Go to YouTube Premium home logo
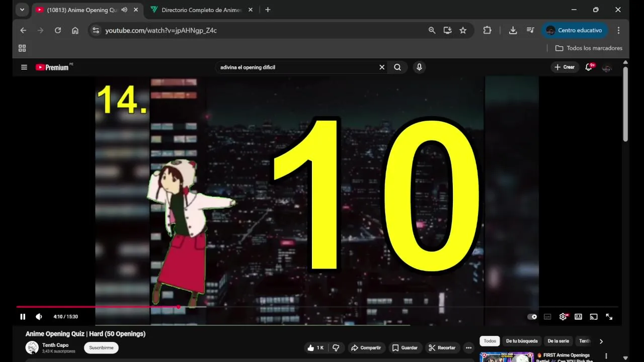 pyautogui.click(x=52, y=67)
